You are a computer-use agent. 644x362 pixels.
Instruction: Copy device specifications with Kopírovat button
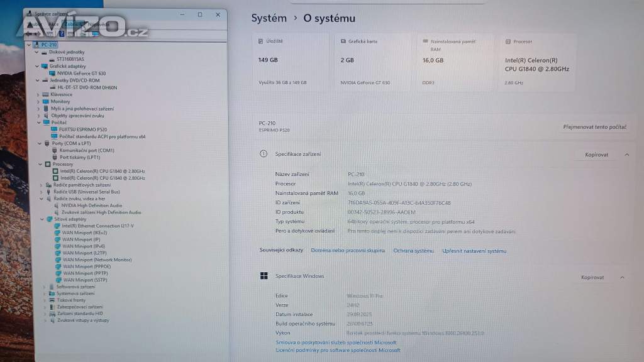tap(596, 155)
